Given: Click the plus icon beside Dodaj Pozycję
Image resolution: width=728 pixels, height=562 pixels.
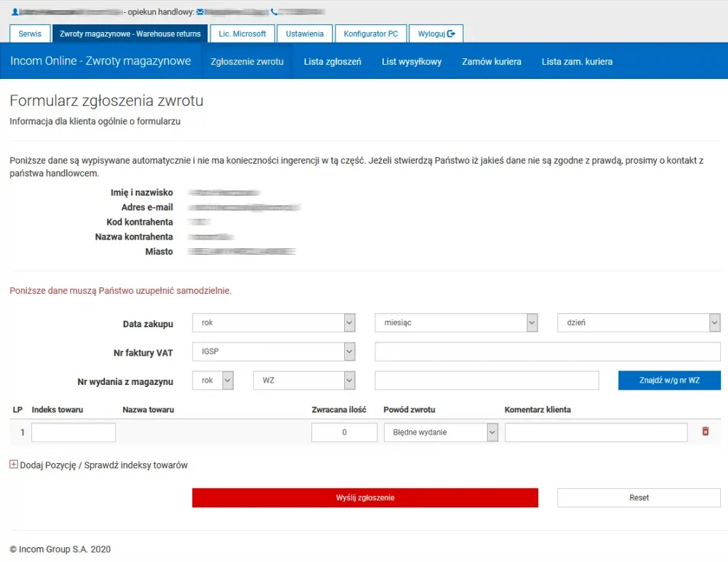Looking at the screenshot, I should pos(14,465).
